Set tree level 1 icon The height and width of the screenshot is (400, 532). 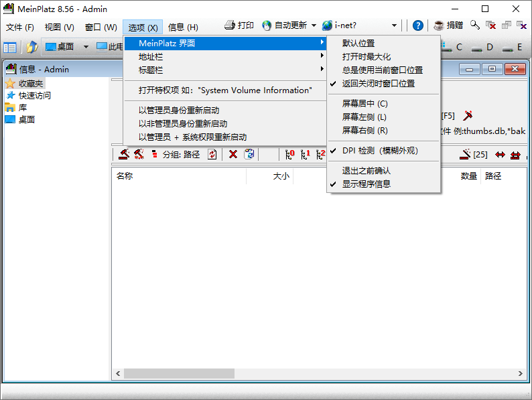(306, 154)
